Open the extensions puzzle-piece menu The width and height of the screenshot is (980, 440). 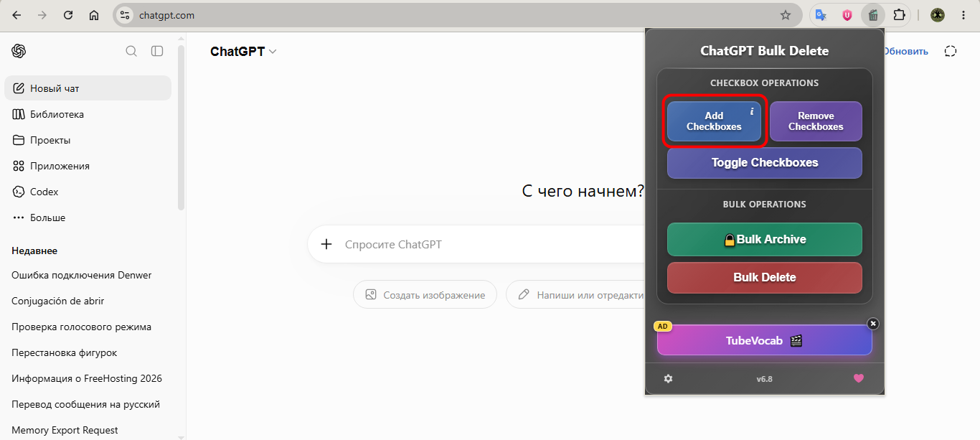point(899,15)
